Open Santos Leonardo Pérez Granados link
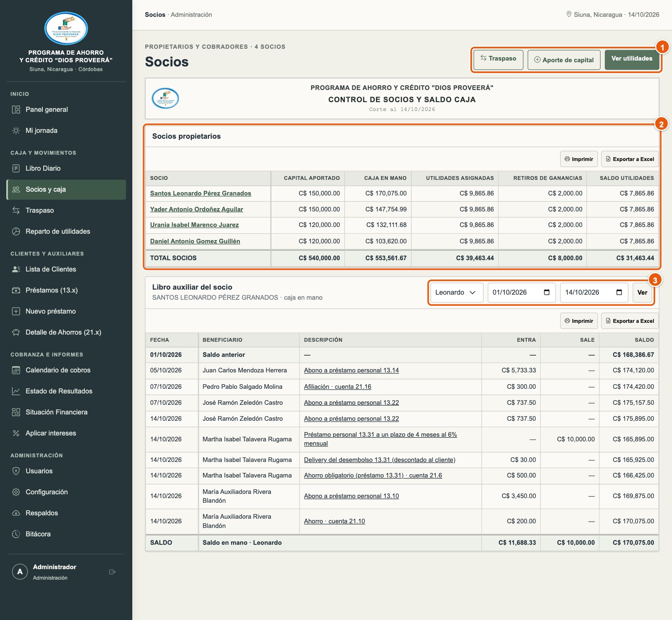672x620 pixels. click(200, 193)
